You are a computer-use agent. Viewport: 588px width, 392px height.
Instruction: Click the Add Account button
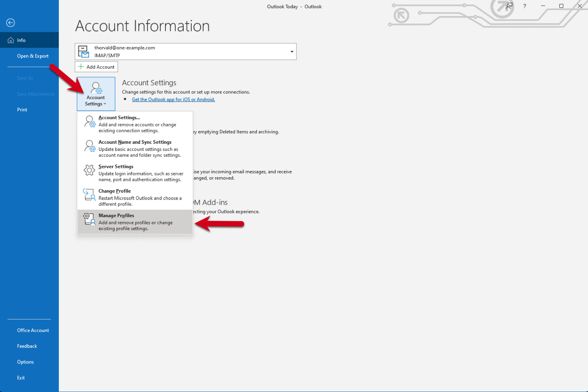tap(96, 67)
